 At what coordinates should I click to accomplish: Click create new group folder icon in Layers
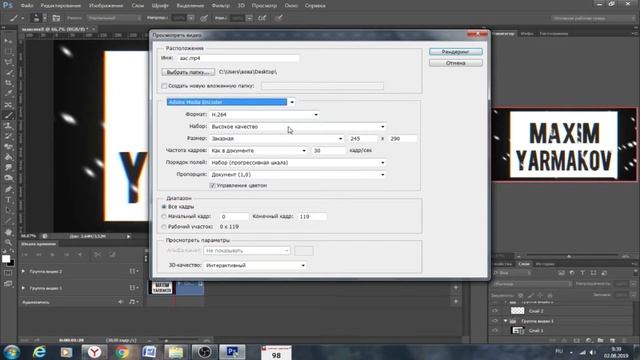tap(600, 340)
